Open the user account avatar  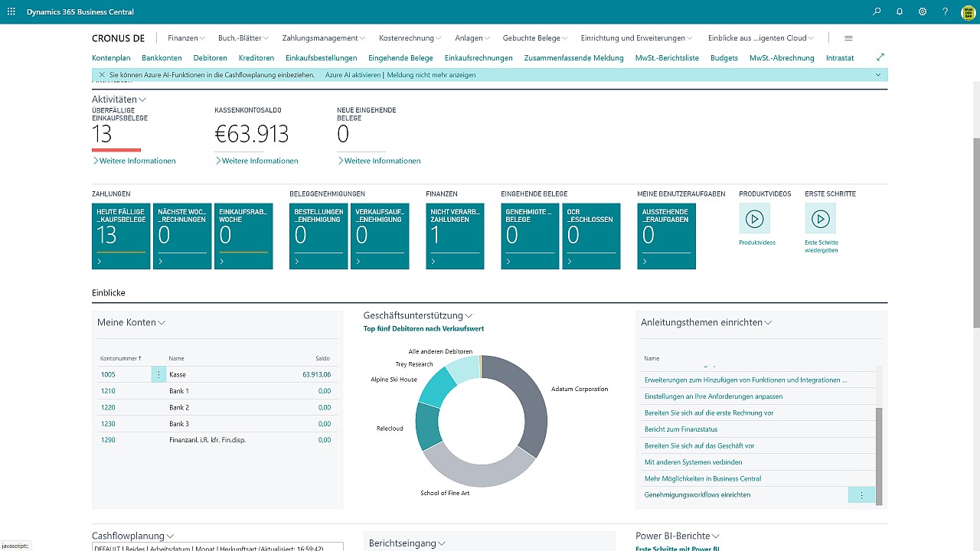click(969, 11)
